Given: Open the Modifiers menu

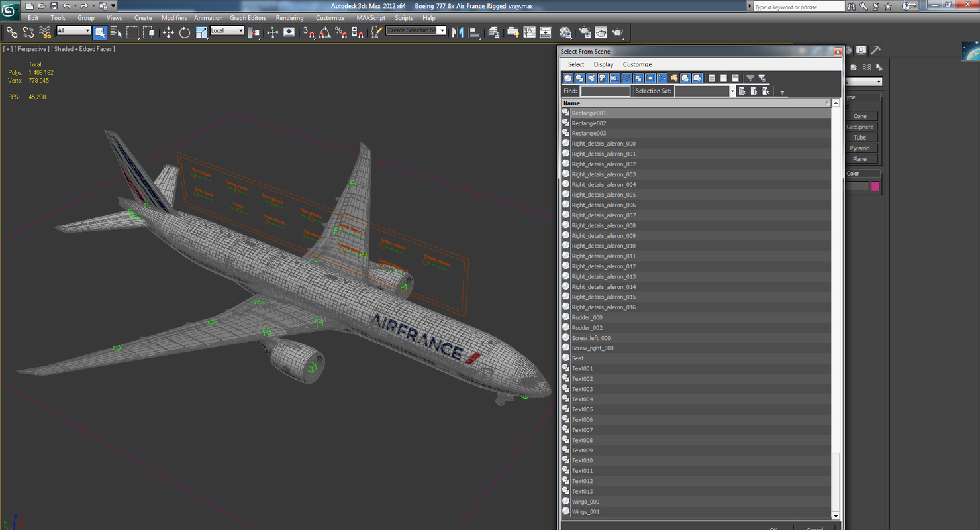Looking at the screenshot, I should click(174, 18).
